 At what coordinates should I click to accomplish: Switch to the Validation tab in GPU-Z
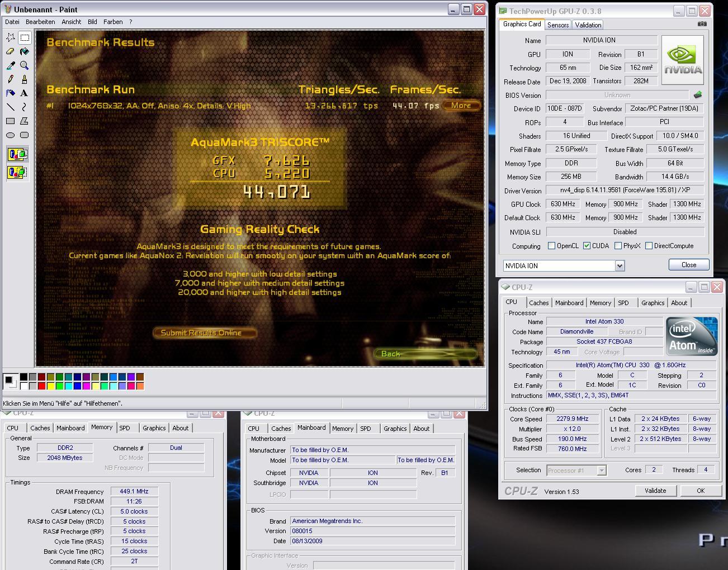tap(588, 25)
